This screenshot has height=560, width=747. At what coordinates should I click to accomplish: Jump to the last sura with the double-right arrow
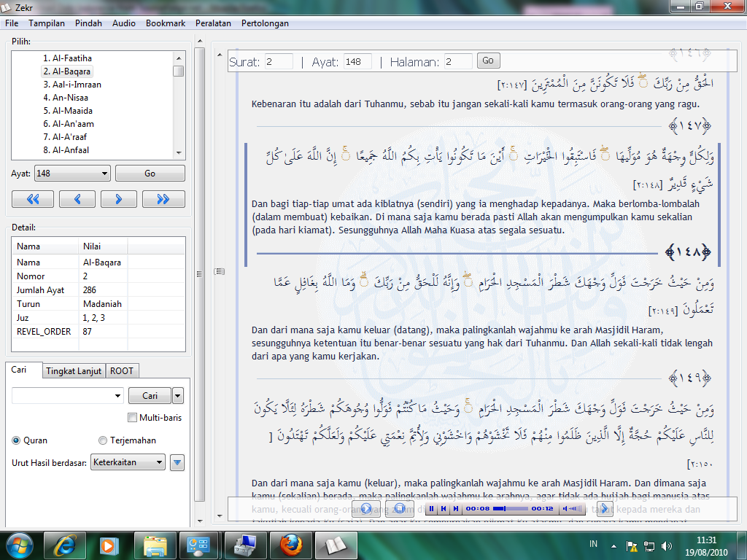coord(163,199)
